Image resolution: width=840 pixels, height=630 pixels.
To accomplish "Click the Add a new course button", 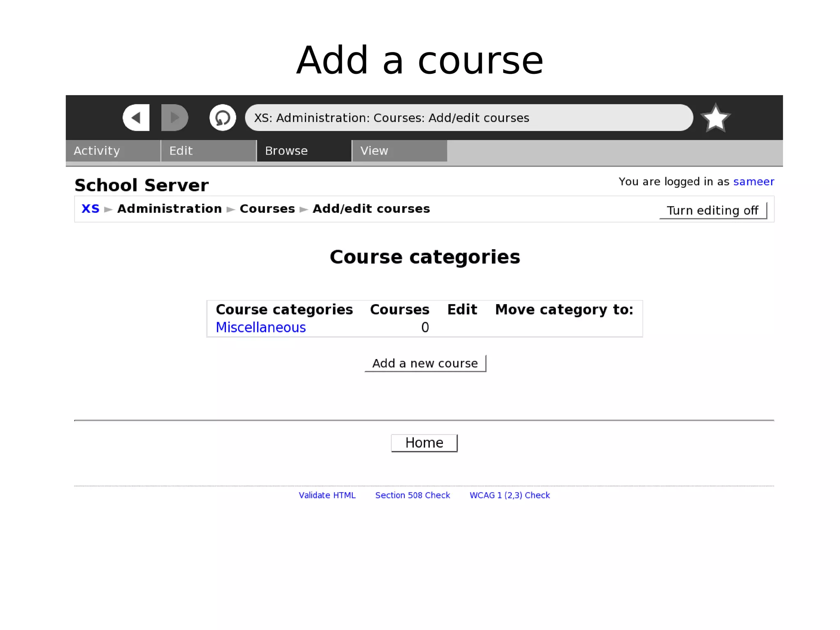I will pos(425,364).
